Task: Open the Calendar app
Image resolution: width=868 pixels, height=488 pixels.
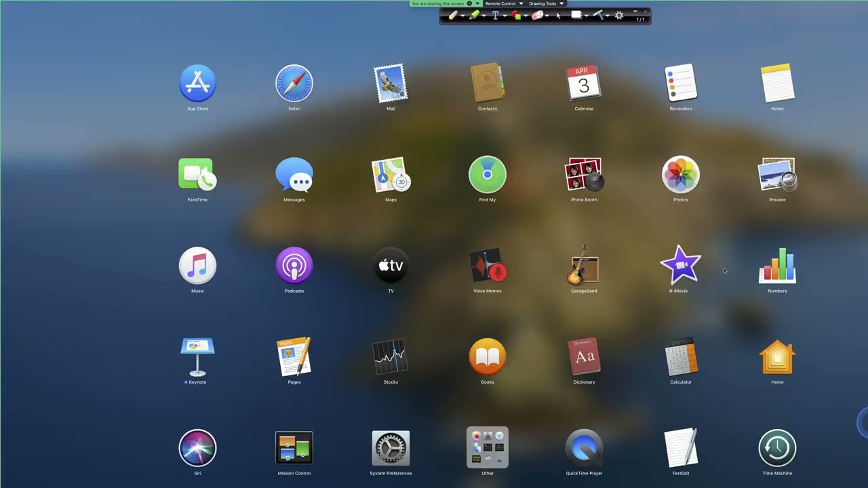Action: pyautogui.click(x=584, y=83)
